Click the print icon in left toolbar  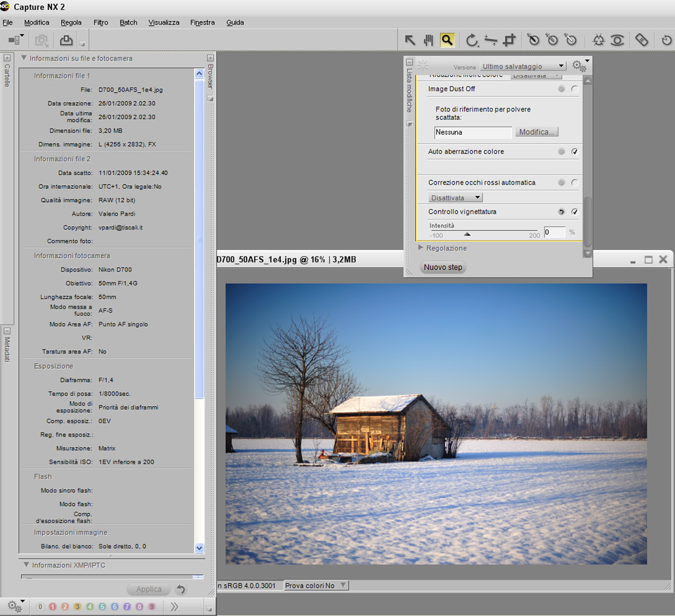(66, 40)
